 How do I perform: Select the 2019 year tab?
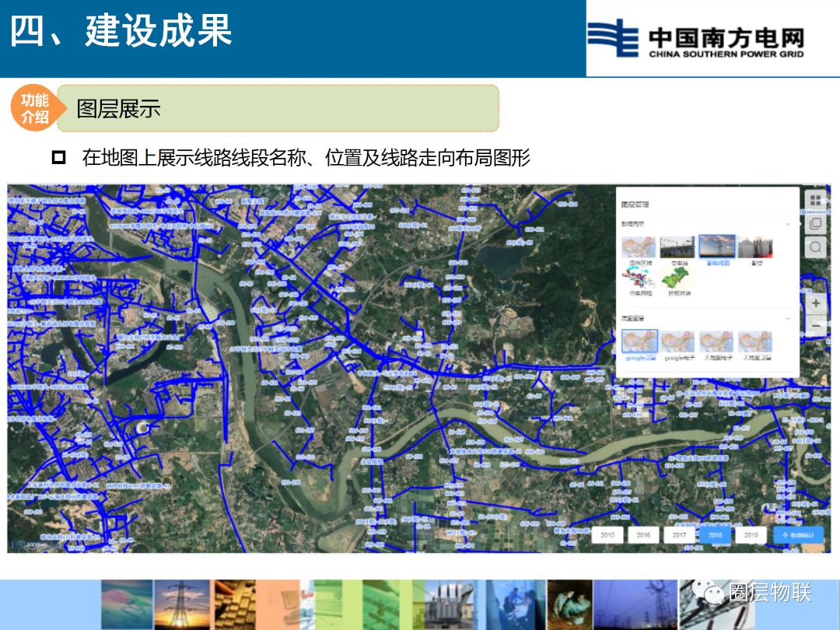[x=751, y=534]
